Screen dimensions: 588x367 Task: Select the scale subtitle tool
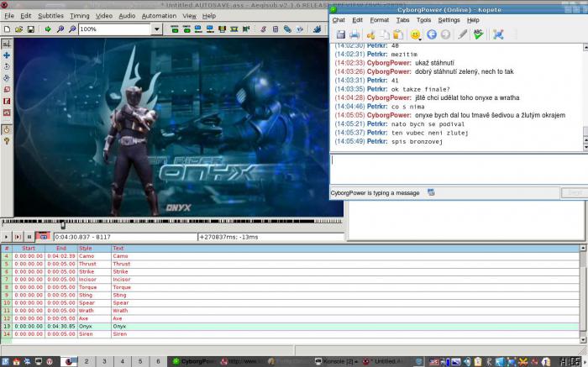pos(7,90)
